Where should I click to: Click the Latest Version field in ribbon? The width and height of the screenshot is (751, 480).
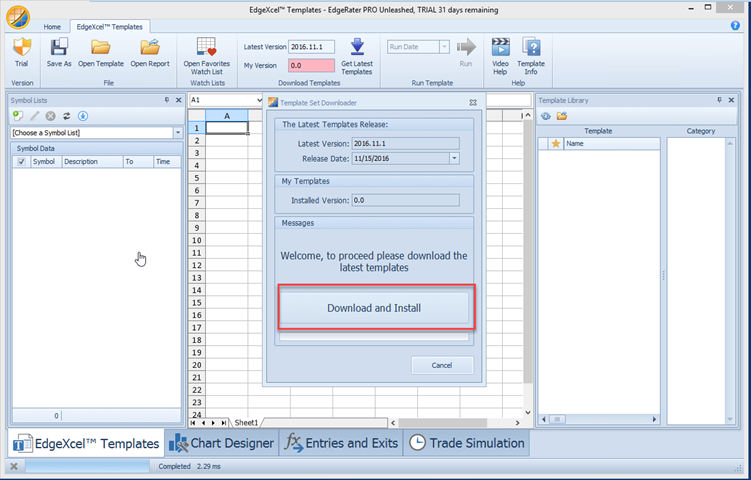coord(311,47)
